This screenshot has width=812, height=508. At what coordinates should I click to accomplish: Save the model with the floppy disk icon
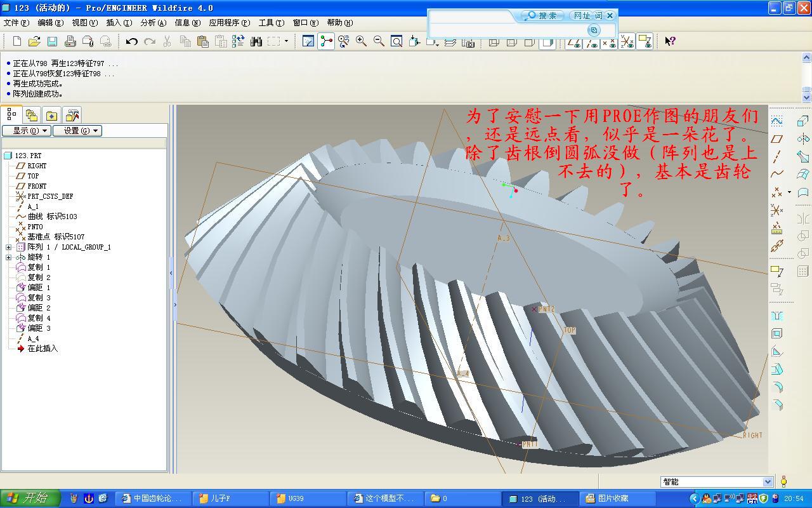pos(52,41)
